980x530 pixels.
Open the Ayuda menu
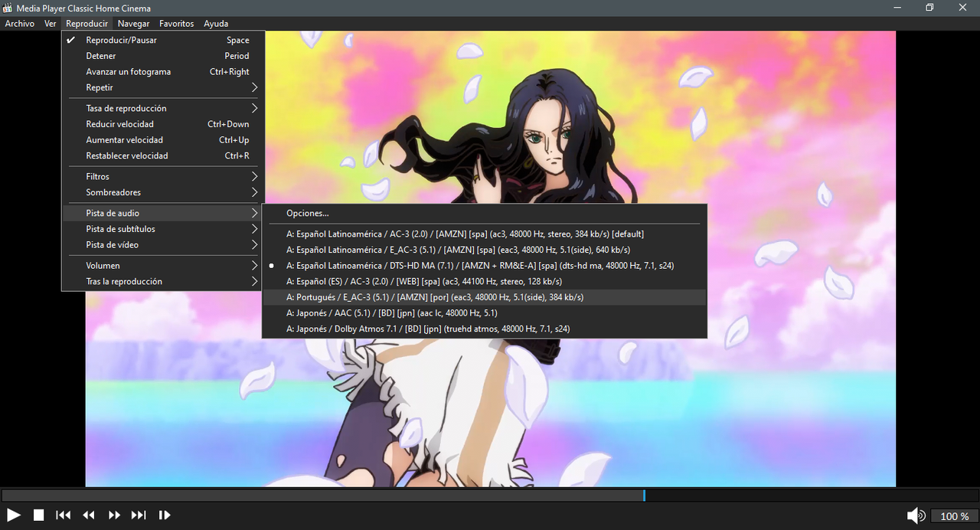coord(216,24)
